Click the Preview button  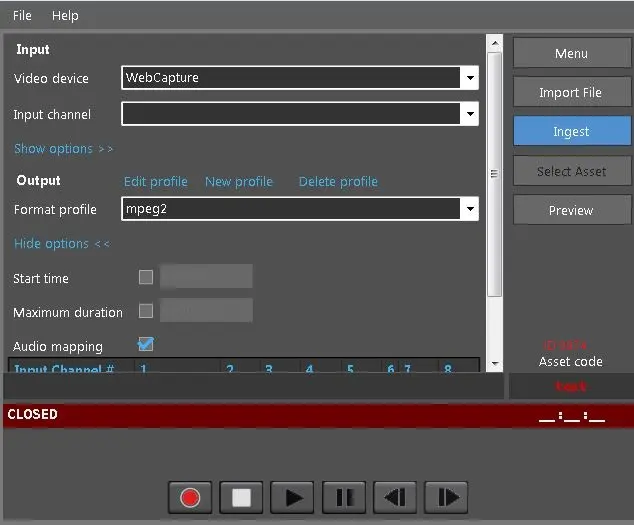pyautogui.click(x=571, y=210)
